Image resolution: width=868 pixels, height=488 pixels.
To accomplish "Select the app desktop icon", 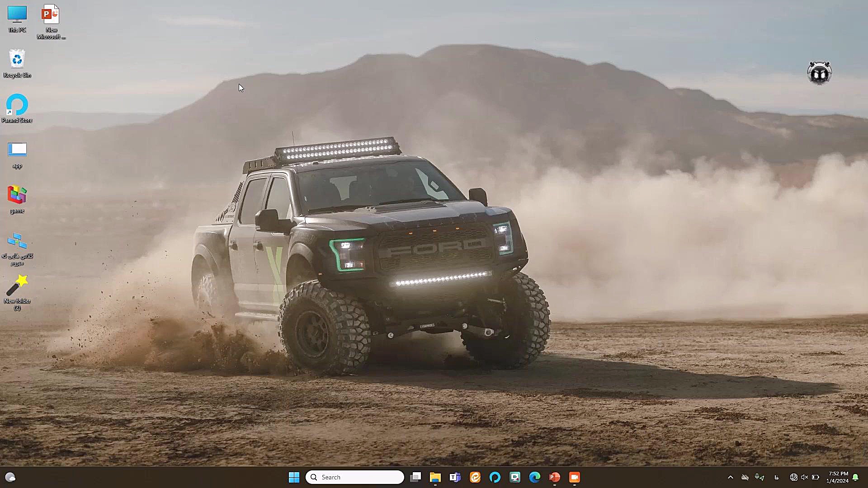I will [17, 155].
